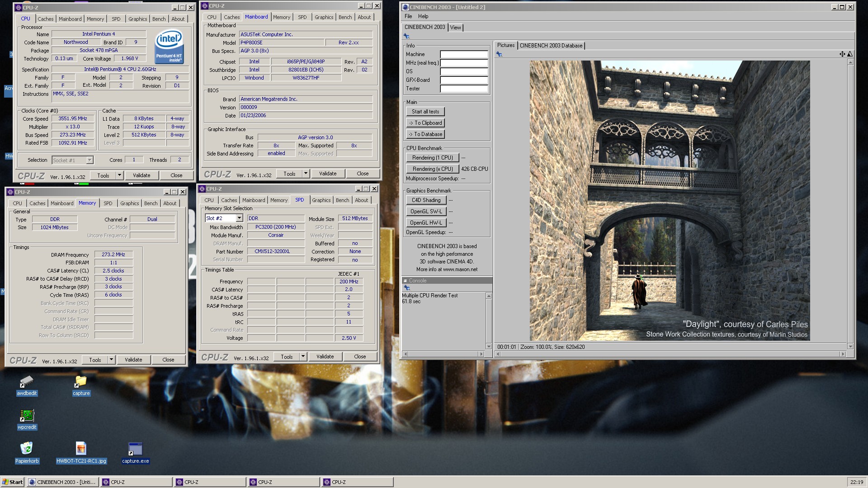Run the C4D Shading benchmark
This screenshot has width=868, height=488.
tap(426, 200)
